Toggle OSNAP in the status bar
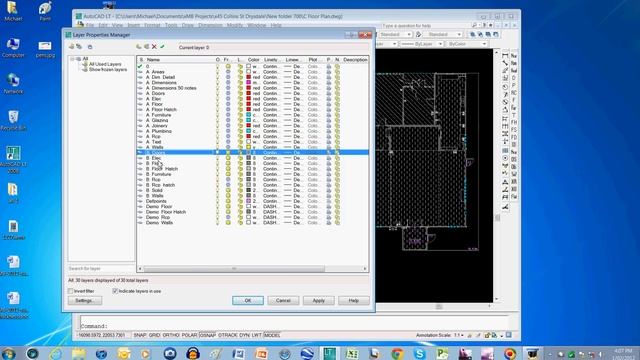Viewport: 640px width, 360px height. point(208,335)
